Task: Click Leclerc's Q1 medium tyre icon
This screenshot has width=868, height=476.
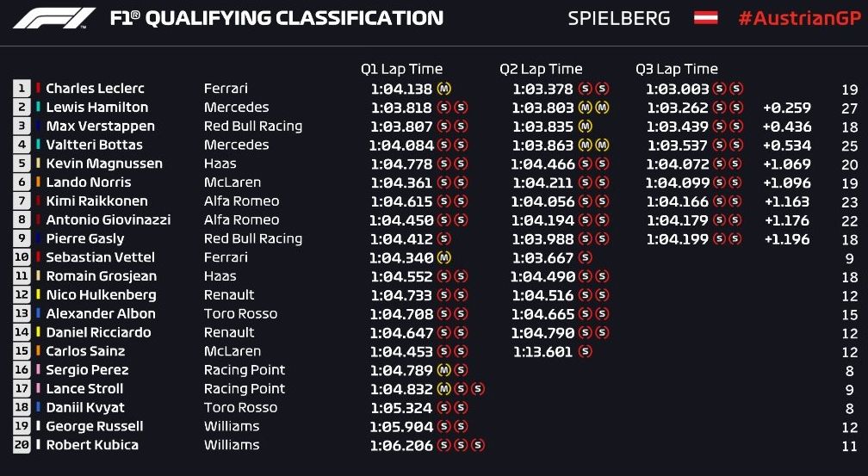Action: pyautogui.click(x=444, y=88)
